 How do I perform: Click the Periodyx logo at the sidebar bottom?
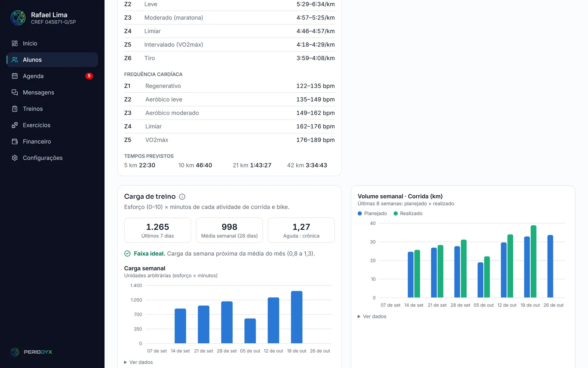[x=31, y=352]
